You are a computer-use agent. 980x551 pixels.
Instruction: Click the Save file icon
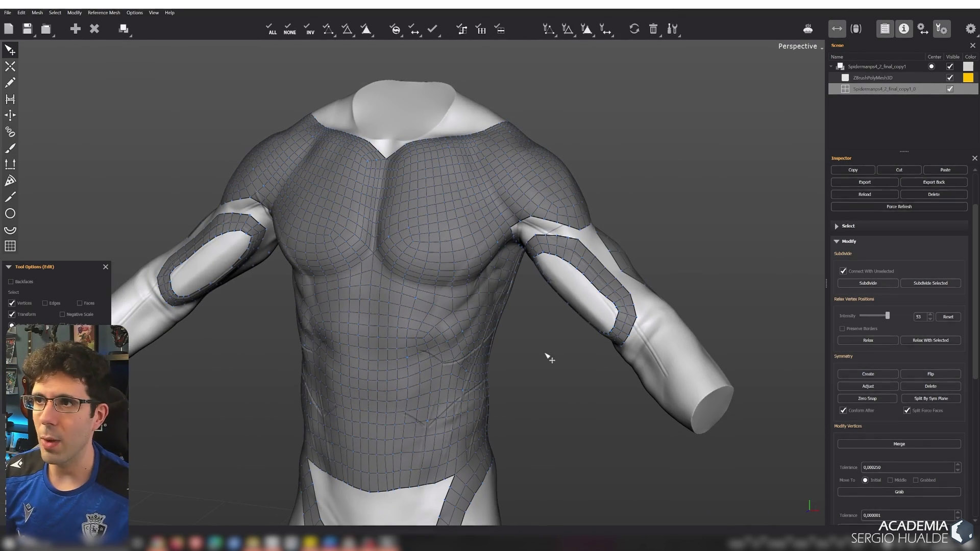pos(28,29)
